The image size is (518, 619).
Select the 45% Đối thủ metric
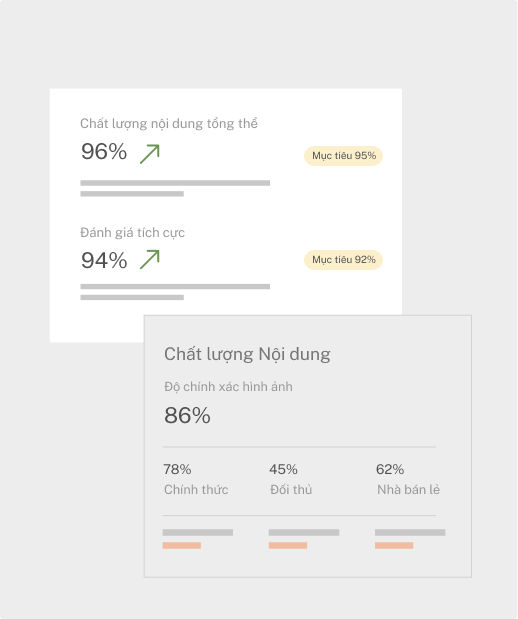[x=291, y=479]
